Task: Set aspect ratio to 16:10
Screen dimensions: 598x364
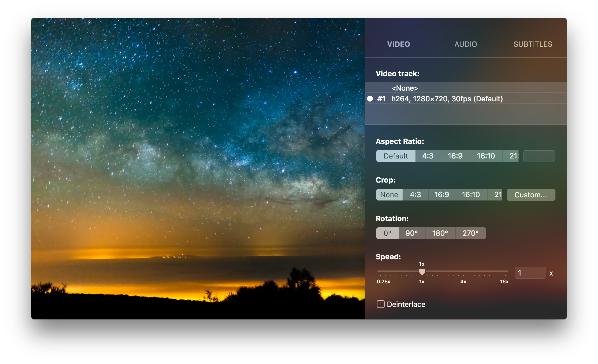Action: (486, 156)
